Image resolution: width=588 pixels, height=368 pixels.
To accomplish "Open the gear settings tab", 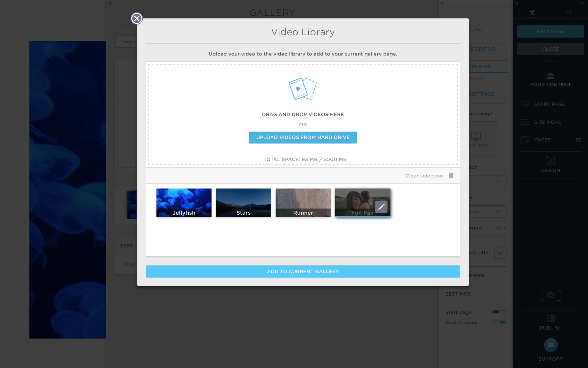I will pos(569,13).
